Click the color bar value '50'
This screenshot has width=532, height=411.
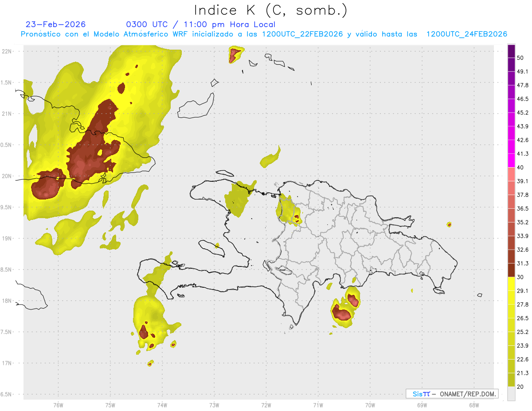point(520,58)
